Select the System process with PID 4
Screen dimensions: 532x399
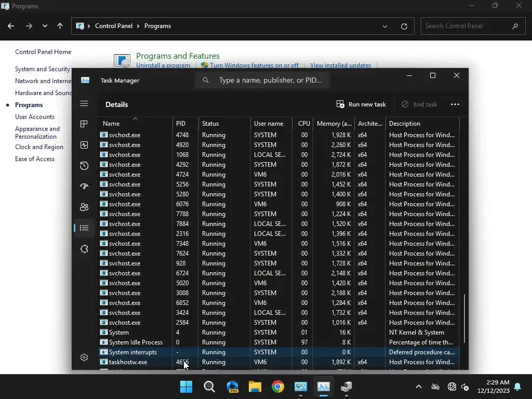279,332
